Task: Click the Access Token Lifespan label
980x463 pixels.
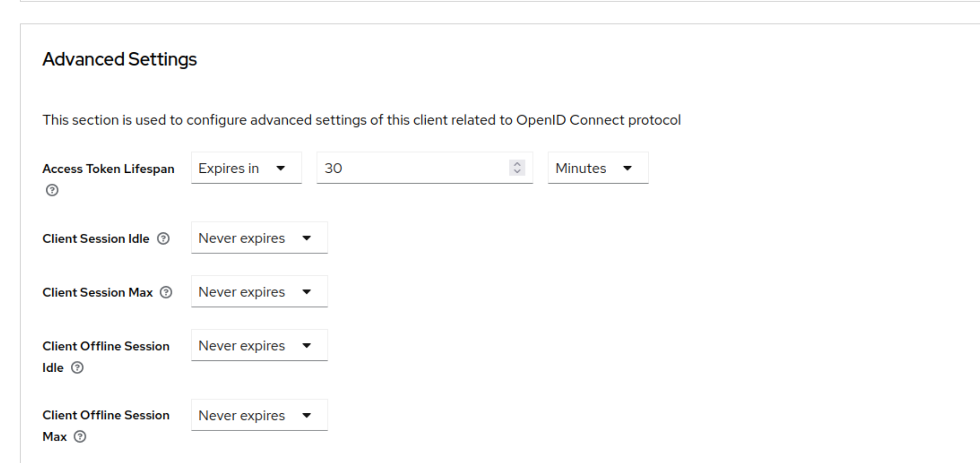Action: point(108,169)
